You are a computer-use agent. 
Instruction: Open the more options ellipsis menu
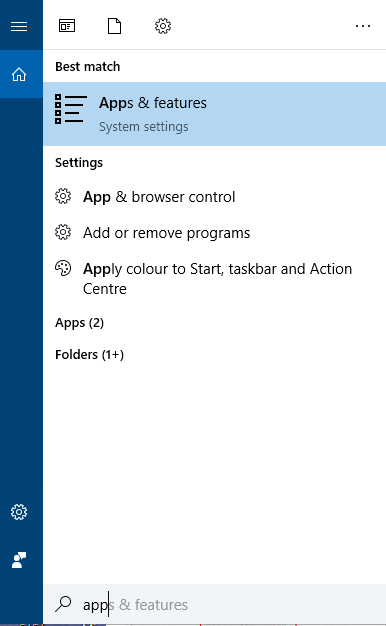363,26
